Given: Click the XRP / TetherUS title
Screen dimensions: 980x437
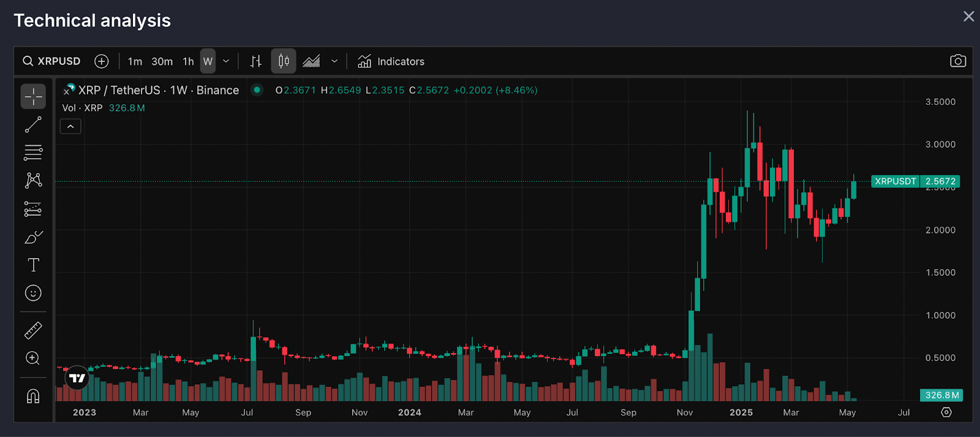Looking at the screenshot, I should click(x=159, y=90).
